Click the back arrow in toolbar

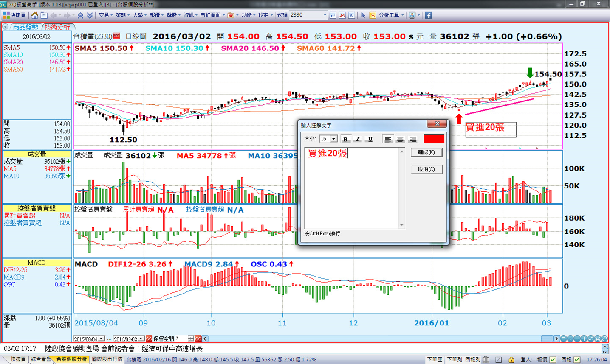[54, 15]
